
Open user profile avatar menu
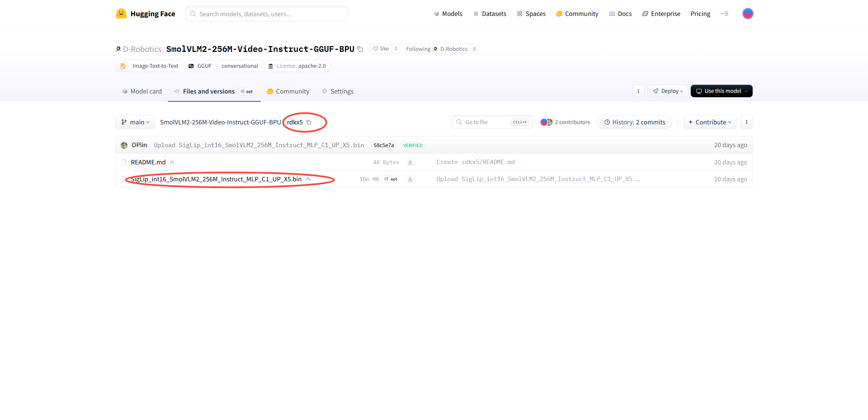pyautogui.click(x=748, y=14)
